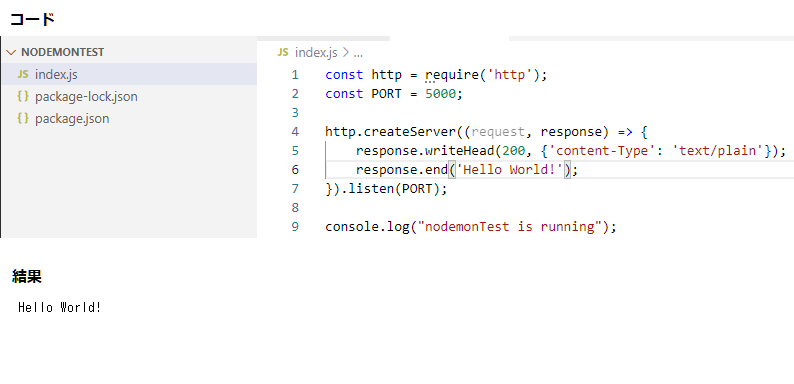794x384 pixels.
Task: Click line number 6 in the gutter
Action: pyautogui.click(x=295, y=170)
